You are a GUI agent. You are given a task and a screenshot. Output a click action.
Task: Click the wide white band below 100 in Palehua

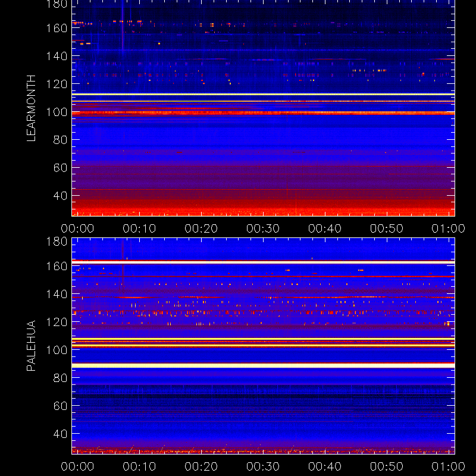[x=263, y=366]
